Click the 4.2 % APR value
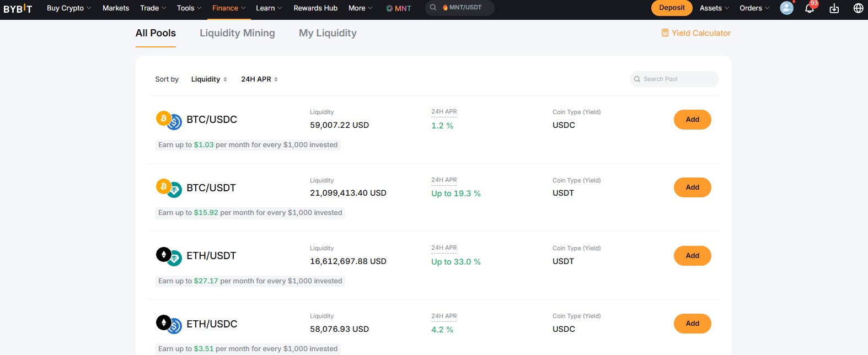Screen dimensions: 868x355 [442, 330]
